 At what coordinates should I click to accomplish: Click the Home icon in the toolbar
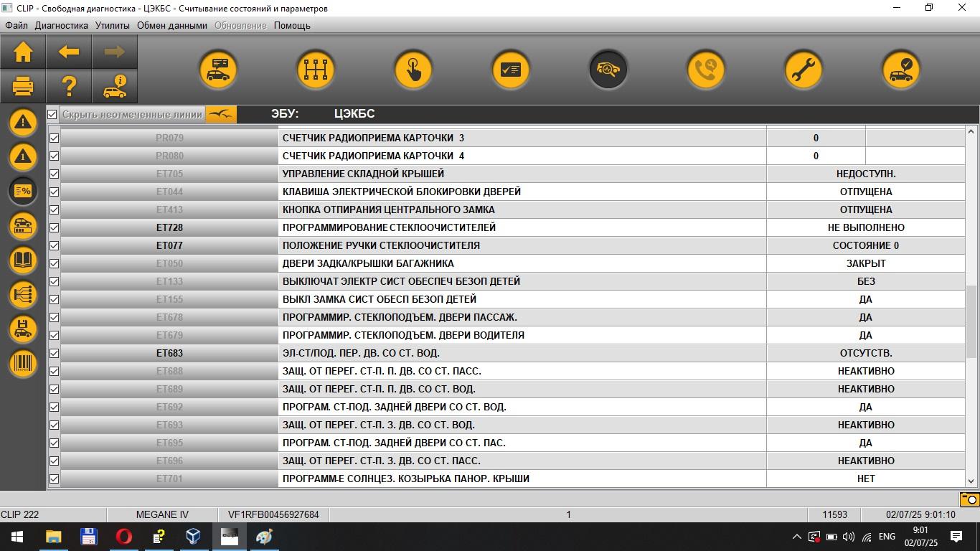click(x=23, y=52)
